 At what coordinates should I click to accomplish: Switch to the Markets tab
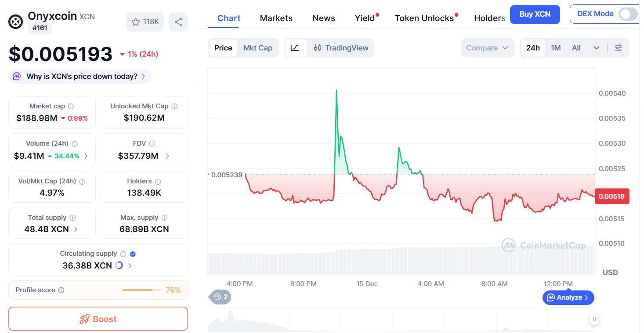[x=276, y=18]
